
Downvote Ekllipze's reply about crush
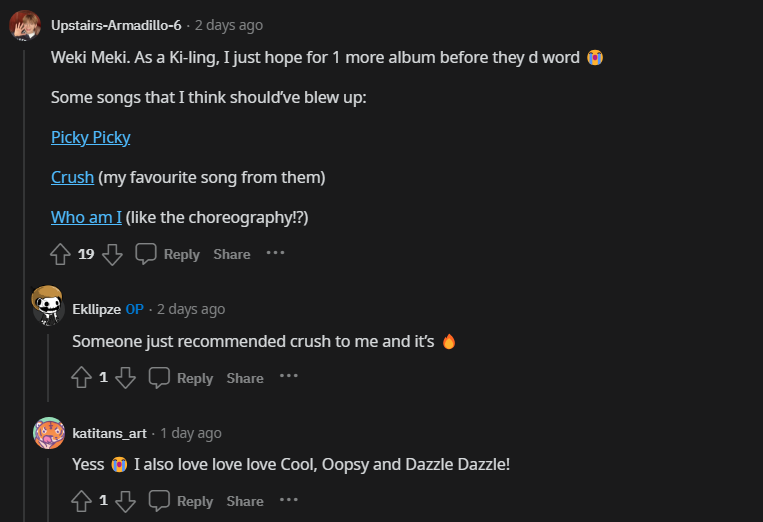click(x=125, y=378)
